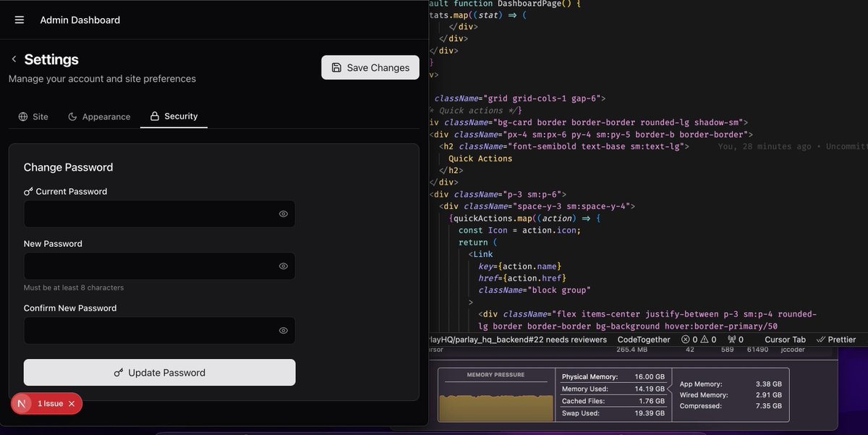Viewport: 868px width, 435px height.
Task: Show Current Password with eye icon
Action: 284,214
